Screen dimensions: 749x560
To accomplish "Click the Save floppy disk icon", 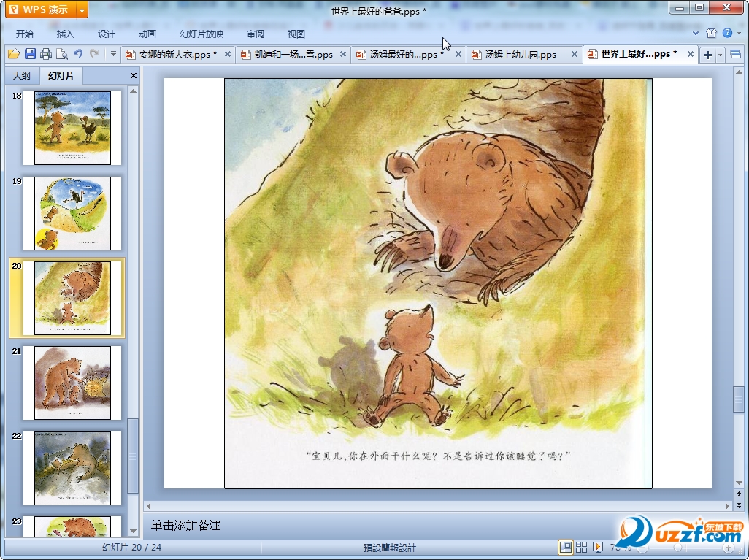I will pos(30,54).
